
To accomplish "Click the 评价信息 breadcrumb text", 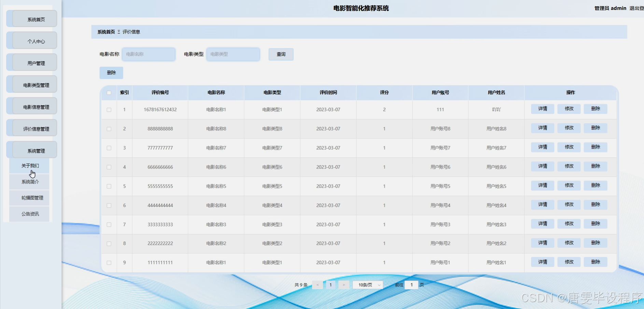I will tap(131, 32).
